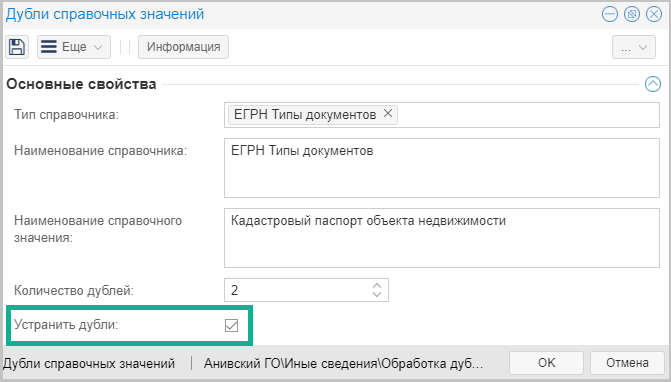Open the ellipsis dropdown in toolbar
Image resolution: width=671 pixels, height=382 pixels.
coord(634,47)
